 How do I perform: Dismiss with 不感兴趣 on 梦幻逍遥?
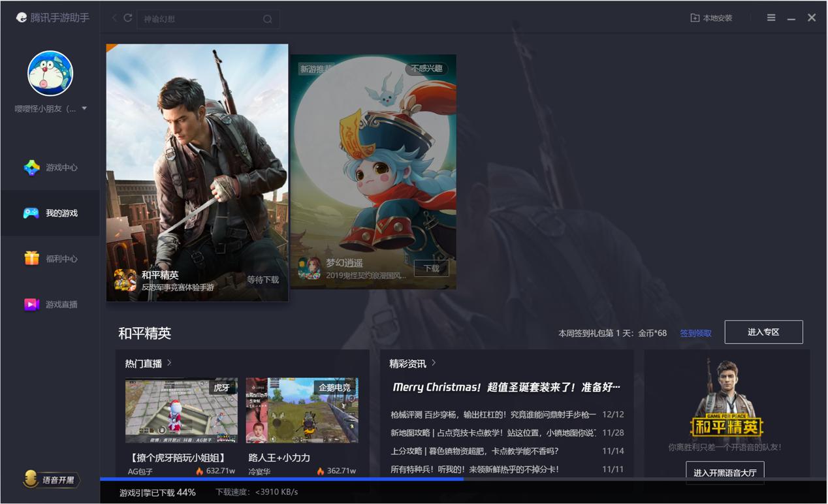pos(426,69)
